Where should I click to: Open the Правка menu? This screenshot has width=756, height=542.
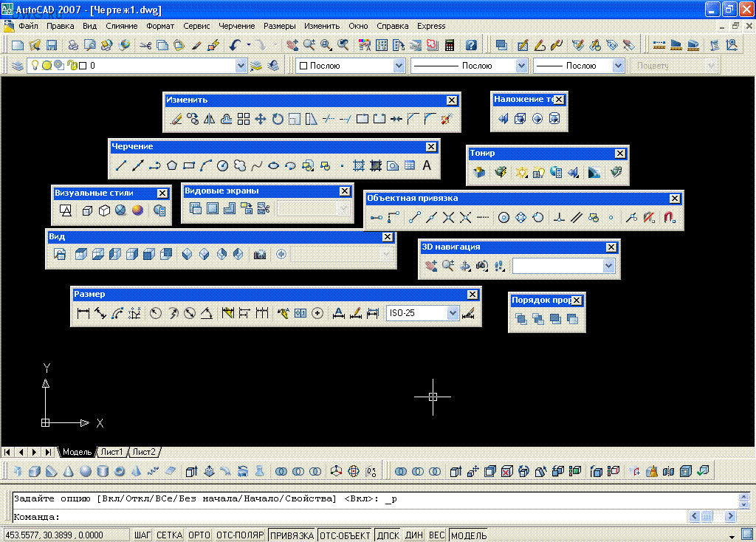61,26
